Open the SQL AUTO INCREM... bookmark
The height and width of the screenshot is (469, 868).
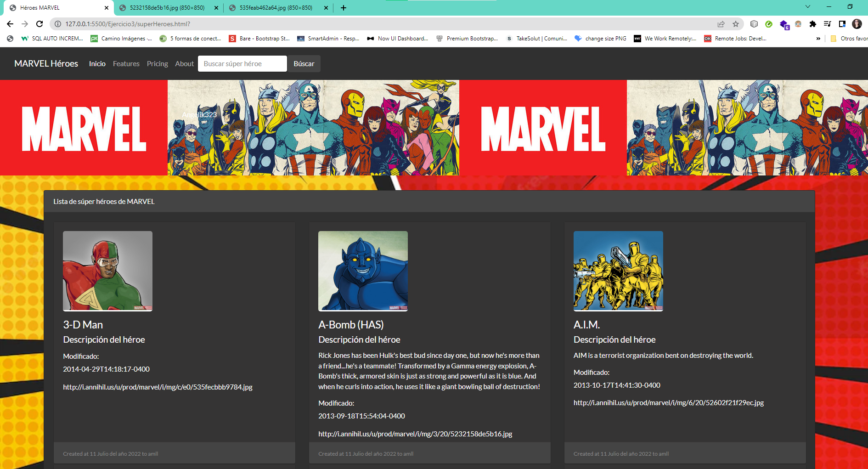(x=52, y=39)
